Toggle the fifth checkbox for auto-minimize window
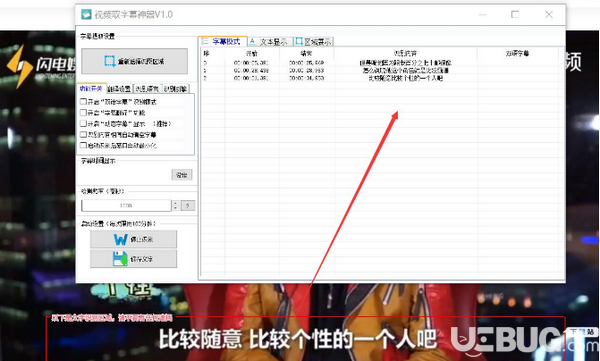The image size is (600, 361). pyautogui.click(x=83, y=145)
